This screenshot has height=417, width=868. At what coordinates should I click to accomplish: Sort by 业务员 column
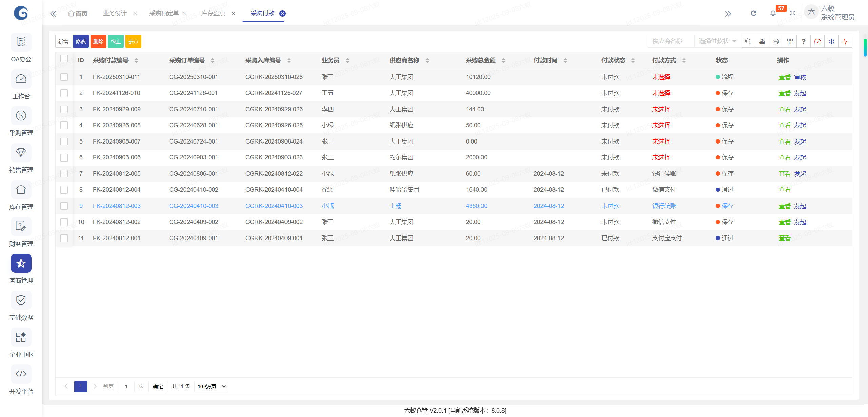pyautogui.click(x=348, y=60)
